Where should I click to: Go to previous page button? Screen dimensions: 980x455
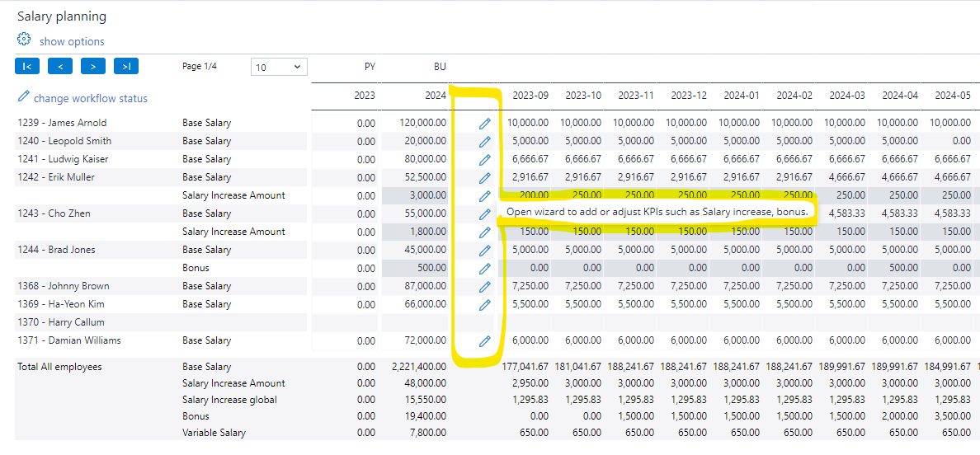click(59, 67)
